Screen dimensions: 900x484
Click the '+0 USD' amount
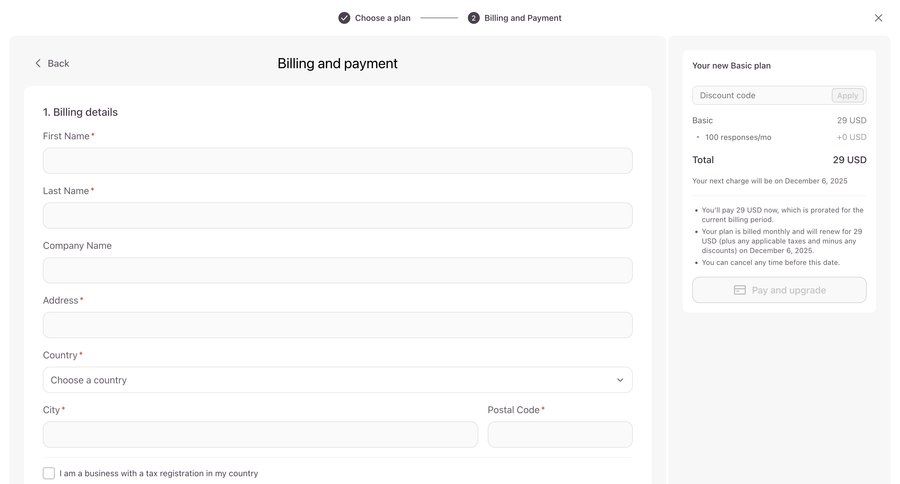point(851,137)
